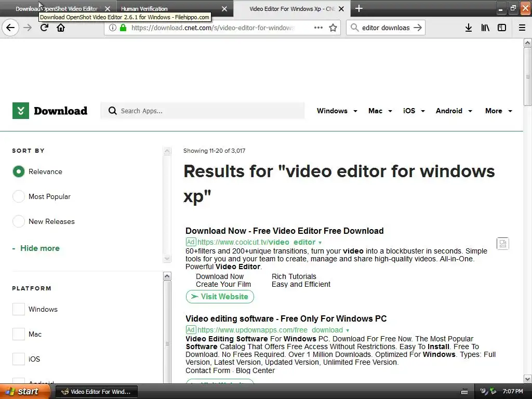Bookmark this page with the star icon
Viewport: 532px width, 399px height.
click(x=333, y=28)
